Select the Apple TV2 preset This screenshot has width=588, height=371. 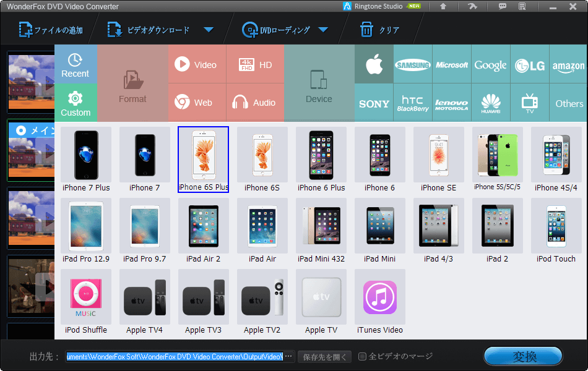pyautogui.click(x=262, y=302)
